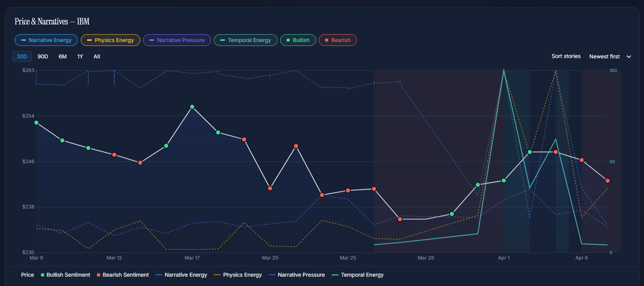644x286 pixels.
Task: Hide the Narrative Pressure series
Action: [177, 40]
